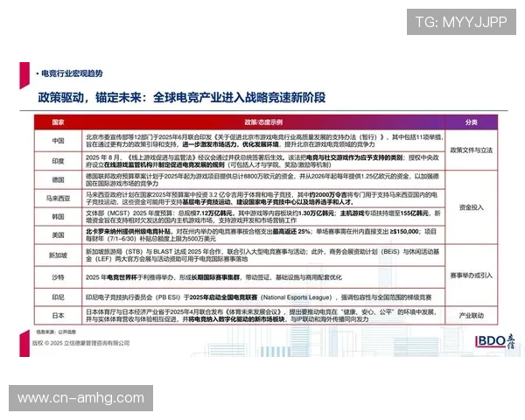Select the 印度 country cell

[58, 161]
